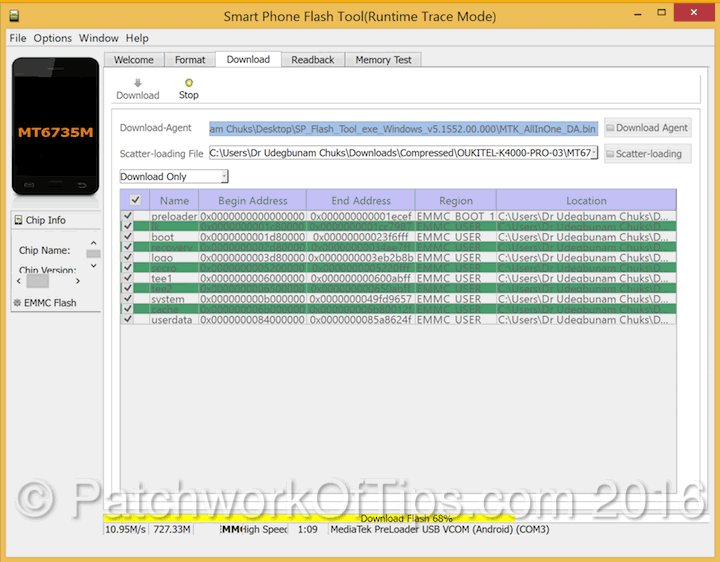The width and height of the screenshot is (720, 562).
Task: Click the Location column header
Action: point(586,201)
